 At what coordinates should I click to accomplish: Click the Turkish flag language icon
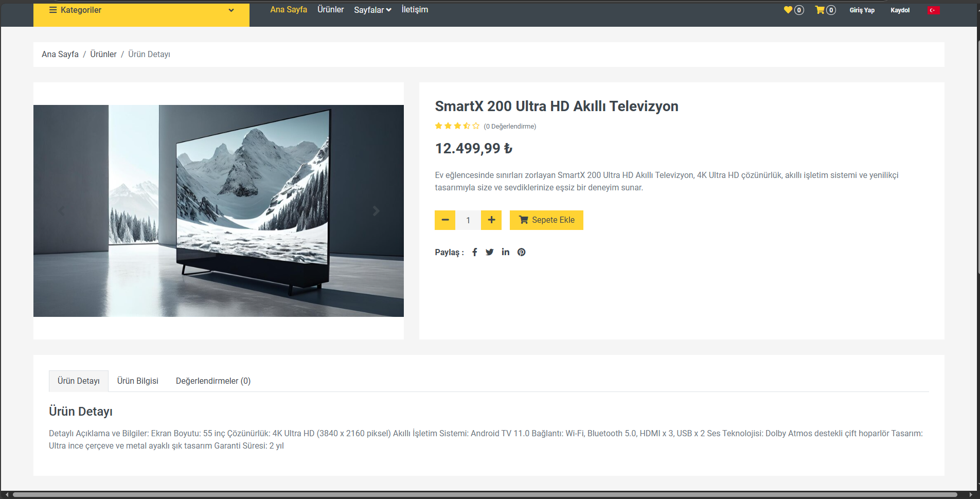pyautogui.click(x=933, y=10)
